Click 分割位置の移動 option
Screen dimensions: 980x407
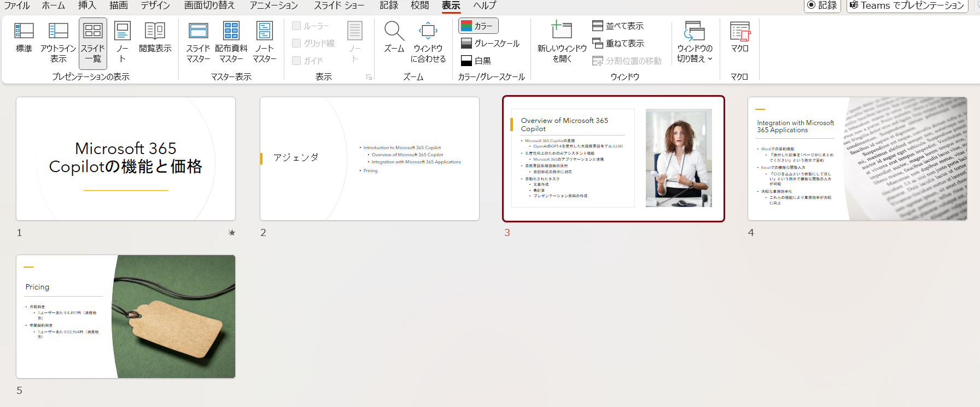627,61
